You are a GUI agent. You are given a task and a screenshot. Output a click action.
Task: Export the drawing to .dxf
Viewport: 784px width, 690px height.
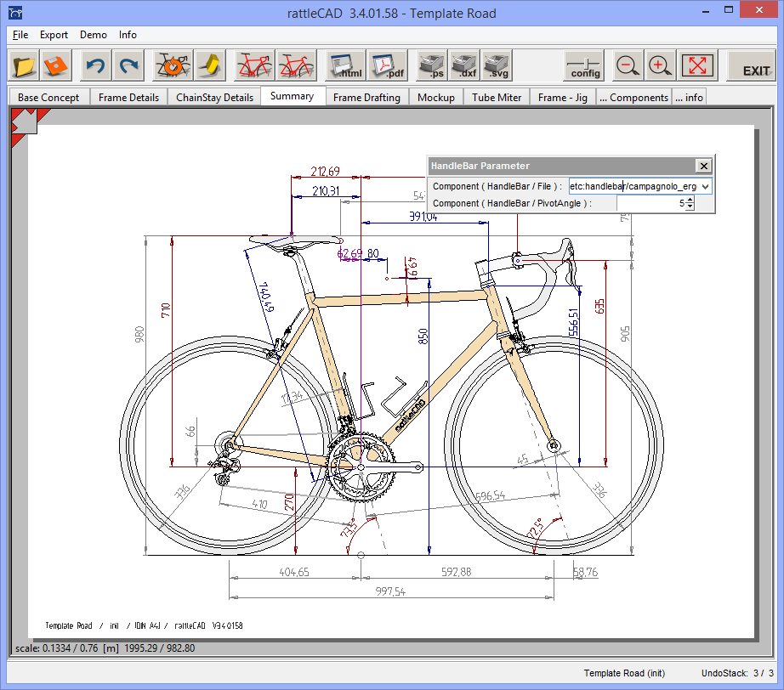point(464,65)
